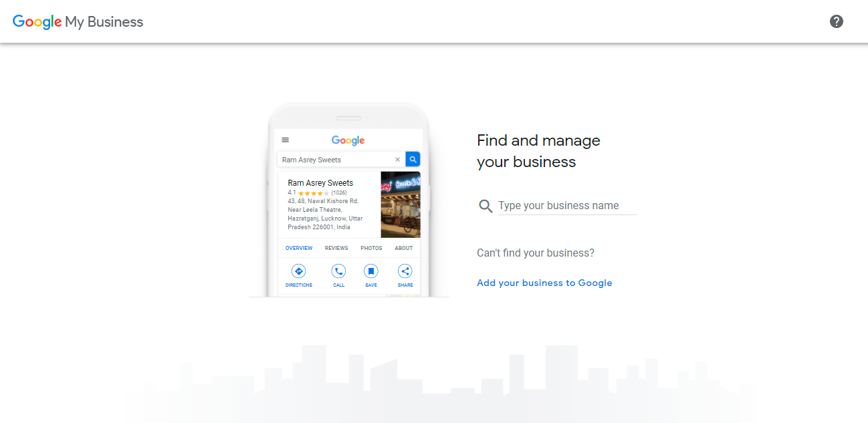Switch to the PHOTOS tab
The image size is (868, 423).
coord(371,248)
